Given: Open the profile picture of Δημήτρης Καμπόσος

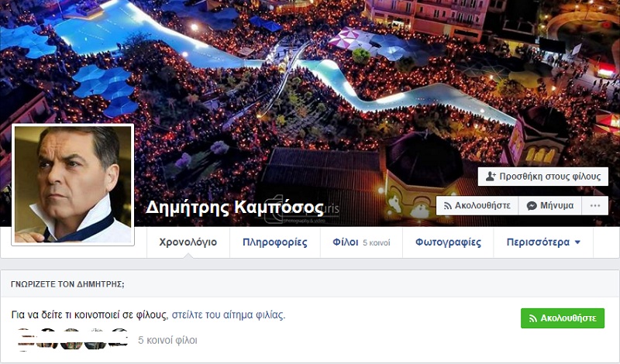Looking at the screenshot, I should click(x=73, y=184).
